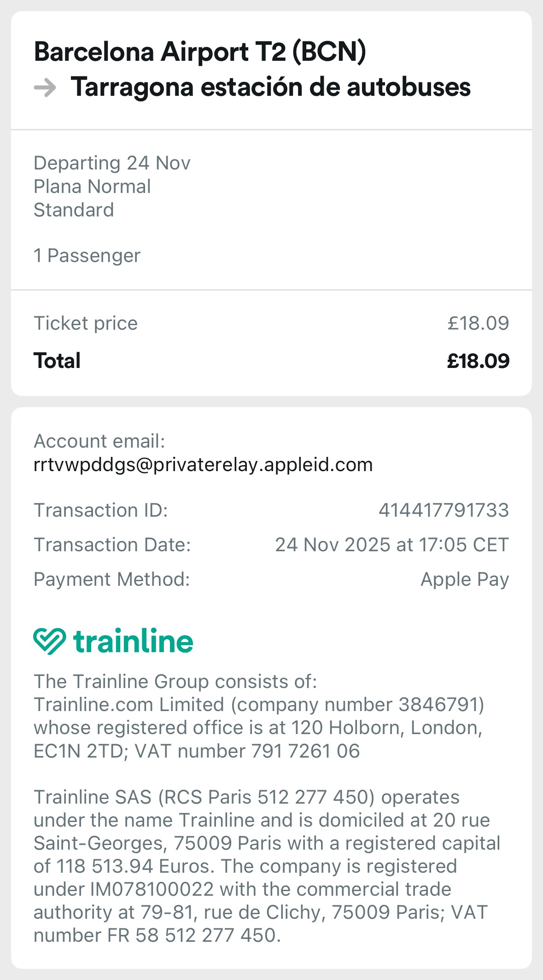Tap Tarragona estación de autobuses destination
Viewport: 543px width, 980px height.
[270, 87]
